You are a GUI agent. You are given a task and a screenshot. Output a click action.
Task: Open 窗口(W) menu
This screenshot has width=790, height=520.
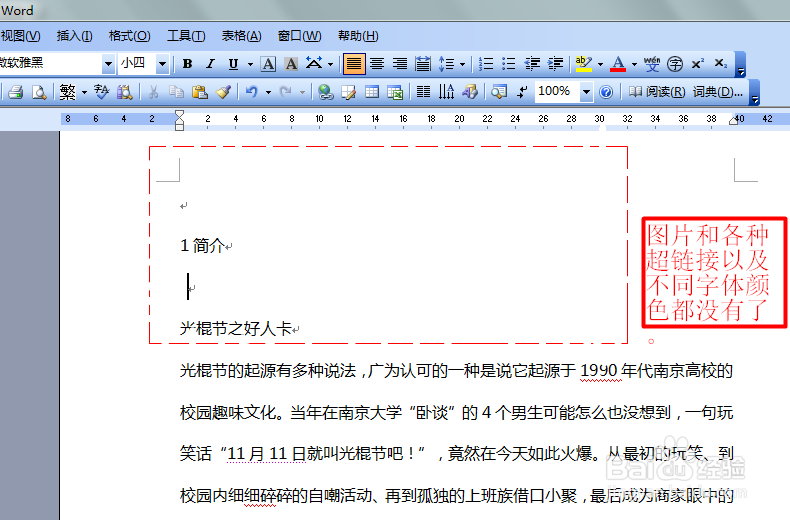click(299, 36)
